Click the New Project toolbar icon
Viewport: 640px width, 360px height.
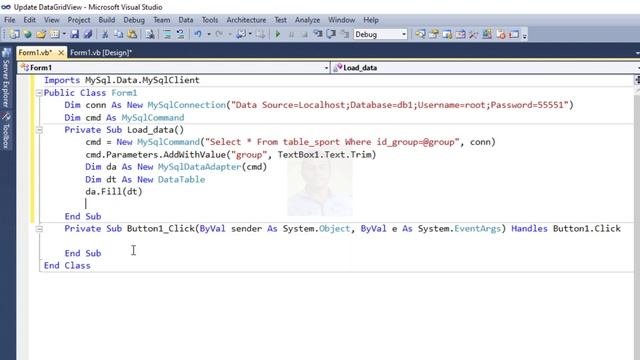14,34
